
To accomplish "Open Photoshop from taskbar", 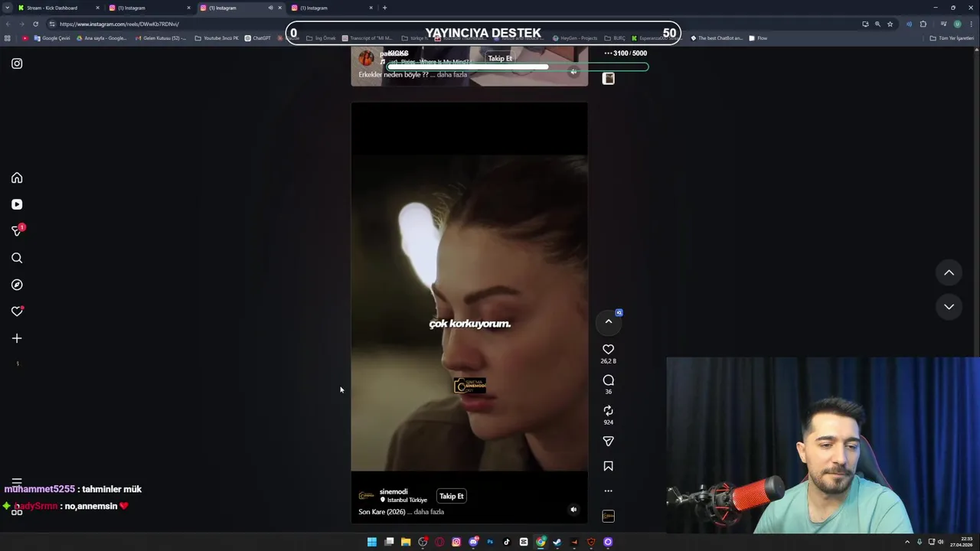I will tap(490, 542).
